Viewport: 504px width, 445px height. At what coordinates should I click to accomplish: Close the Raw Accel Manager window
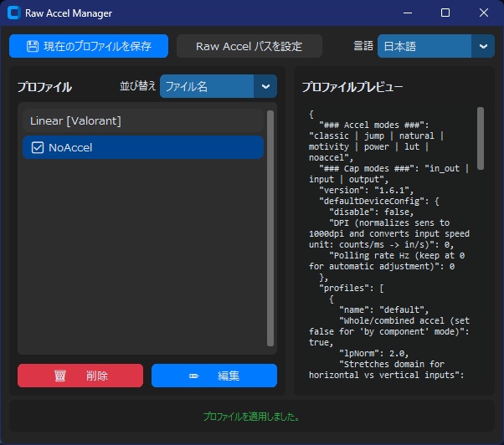484,13
